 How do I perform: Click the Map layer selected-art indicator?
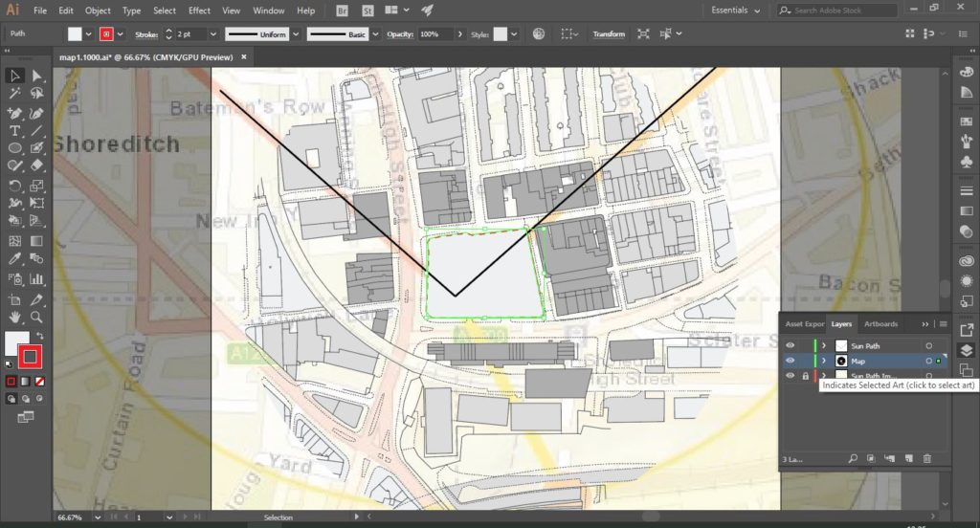tap(938, 362)
